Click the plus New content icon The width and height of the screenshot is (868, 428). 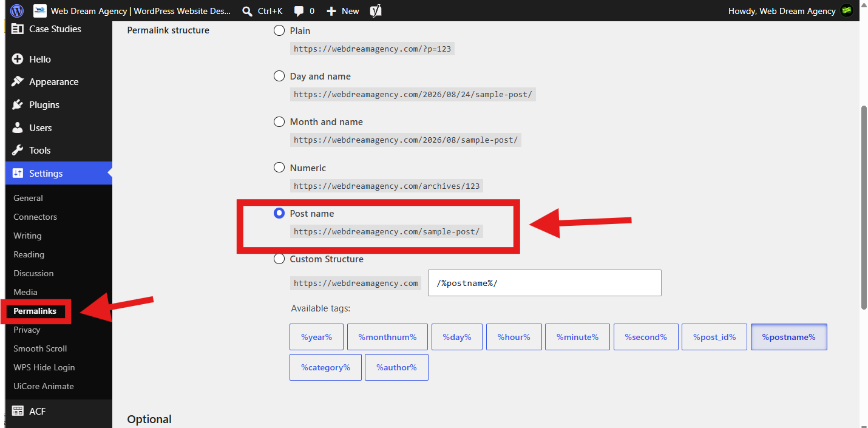point(331,11)
